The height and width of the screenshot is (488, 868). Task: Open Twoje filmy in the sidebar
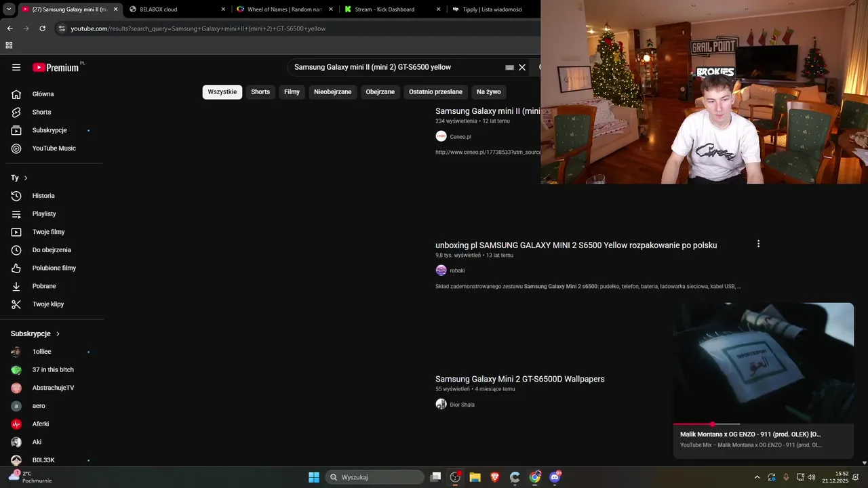tap(48, 232)
